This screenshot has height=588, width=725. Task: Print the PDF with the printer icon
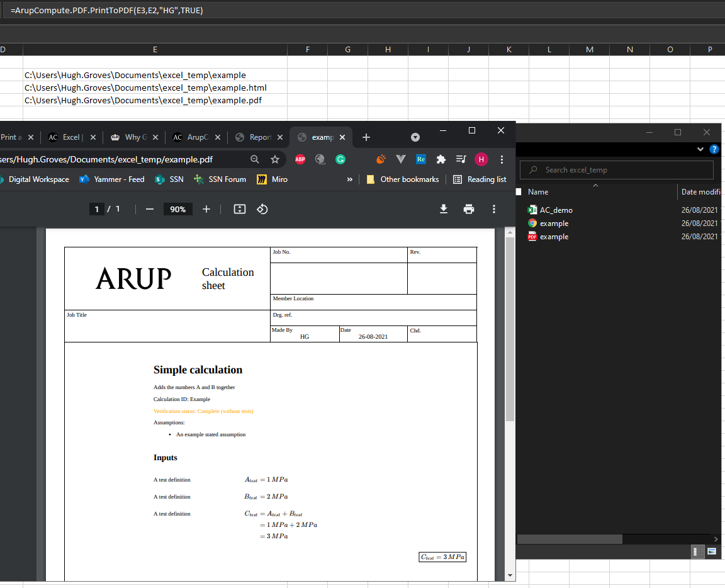pos(469,209)
